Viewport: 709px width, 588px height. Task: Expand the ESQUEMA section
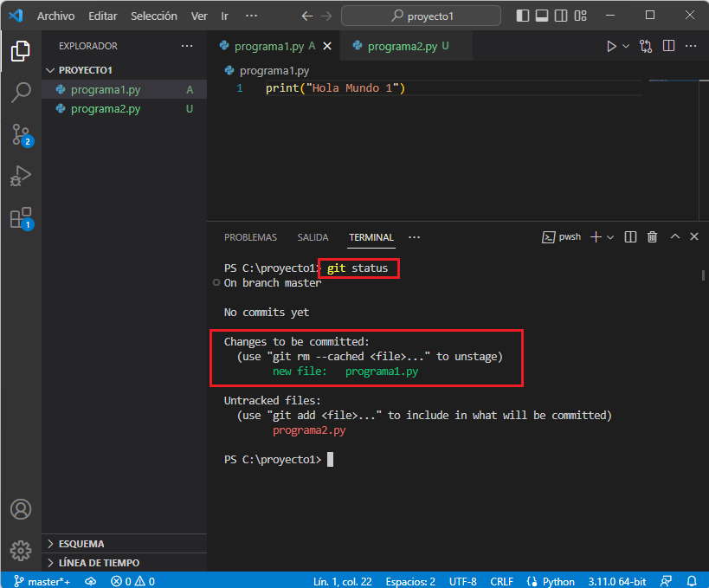[x=124, y=544]
